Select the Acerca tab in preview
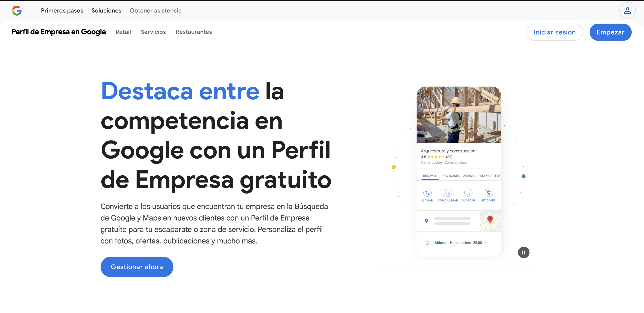 pyautogui.click(x=469, y=176)
